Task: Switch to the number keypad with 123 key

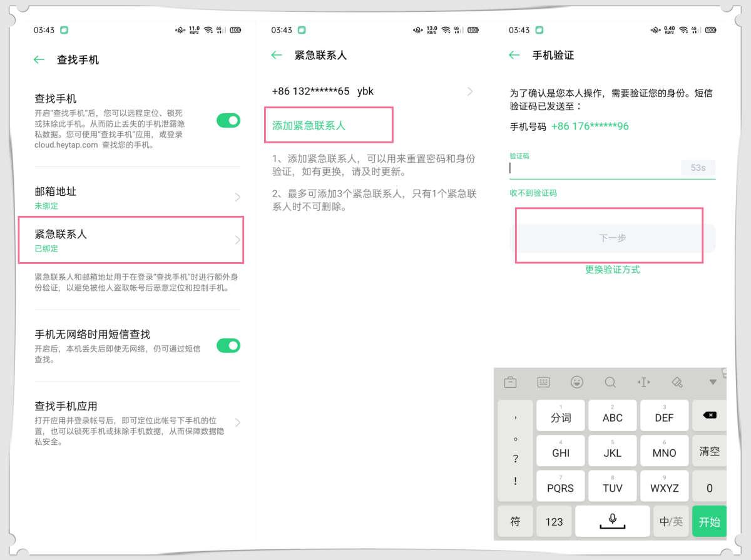Action: (x=554, y=521)
